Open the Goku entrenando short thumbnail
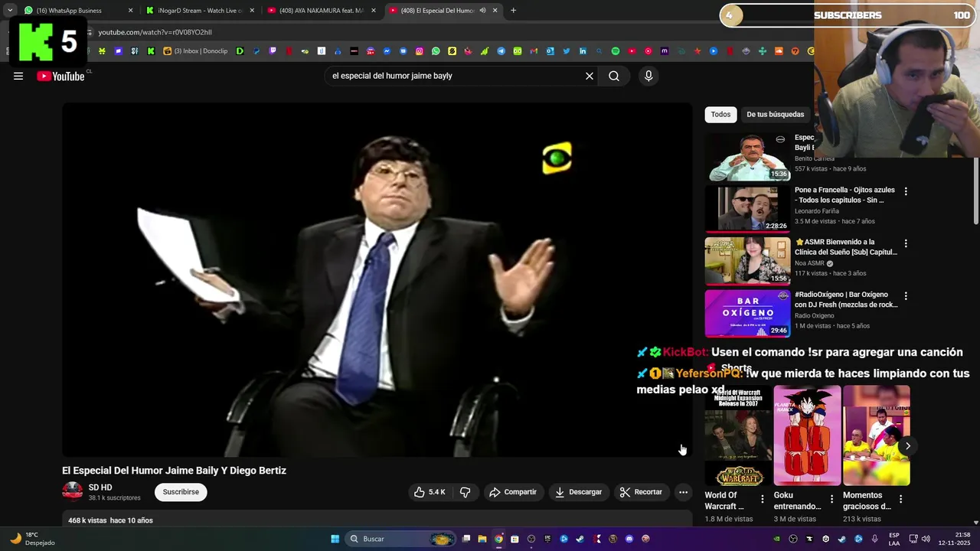Screen dimensions: 980x551 (x=807, y=435)
